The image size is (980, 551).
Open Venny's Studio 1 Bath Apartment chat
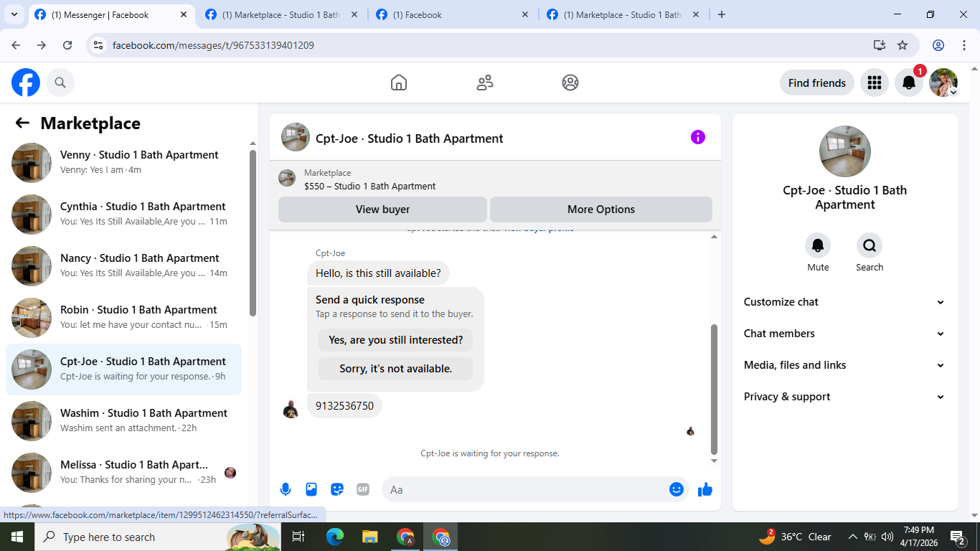(x=123, y=163)
